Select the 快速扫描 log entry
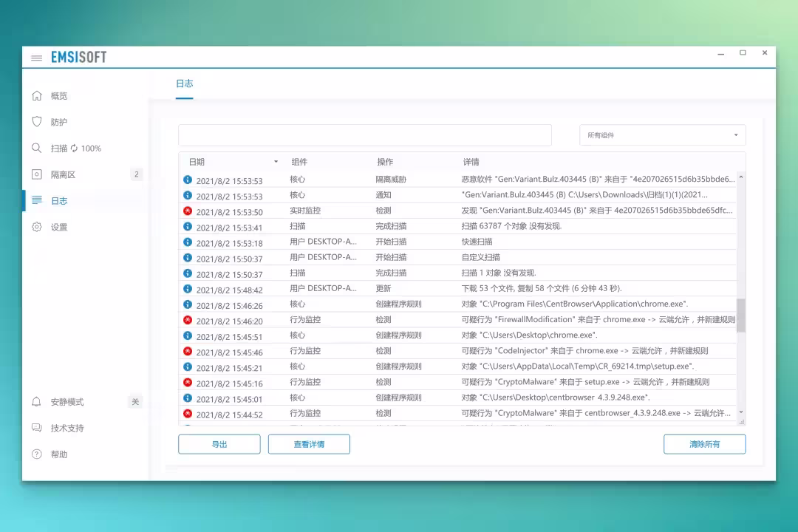 click(x=457, y=242)
